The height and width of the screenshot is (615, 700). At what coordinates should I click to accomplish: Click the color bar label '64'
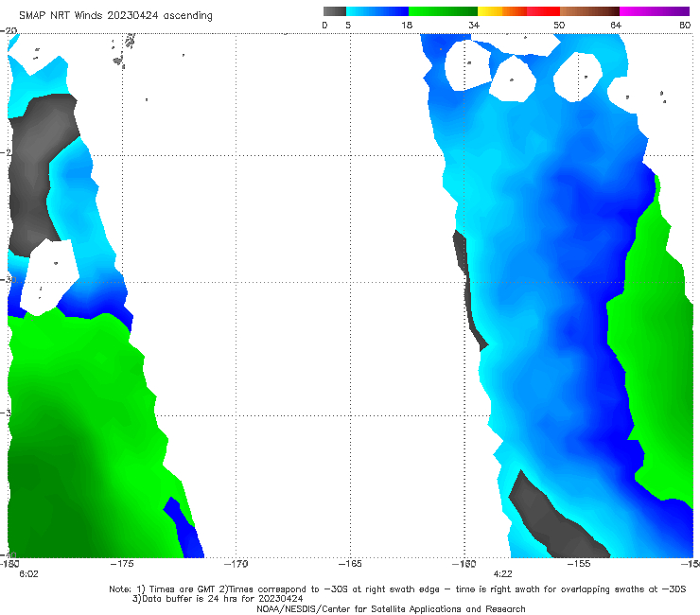pyautogui.click(x=616, y=25)
